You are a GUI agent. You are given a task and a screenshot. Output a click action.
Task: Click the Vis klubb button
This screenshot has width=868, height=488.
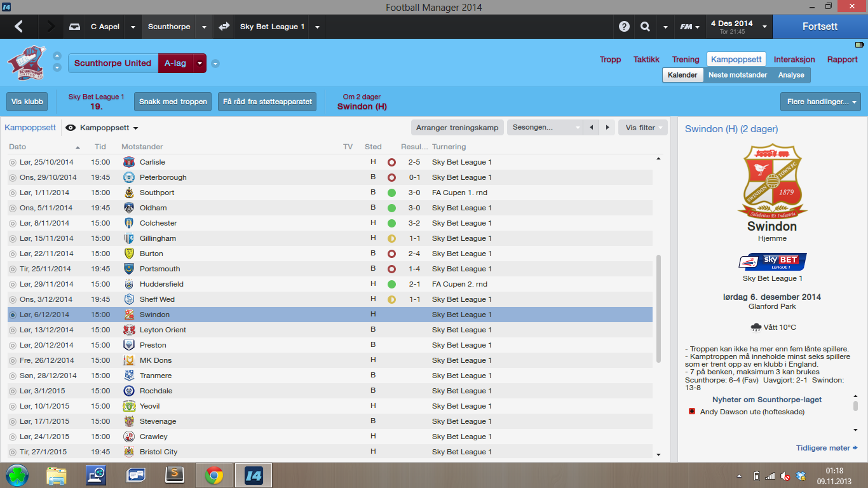pos(27,102)
